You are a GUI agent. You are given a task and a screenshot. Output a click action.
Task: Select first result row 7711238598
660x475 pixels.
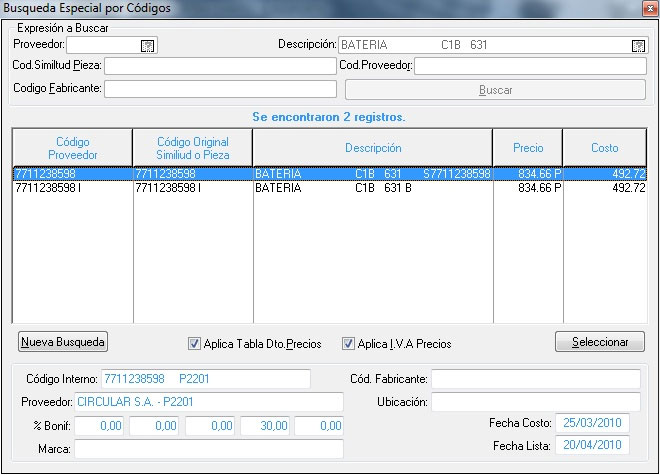[70, 173]
